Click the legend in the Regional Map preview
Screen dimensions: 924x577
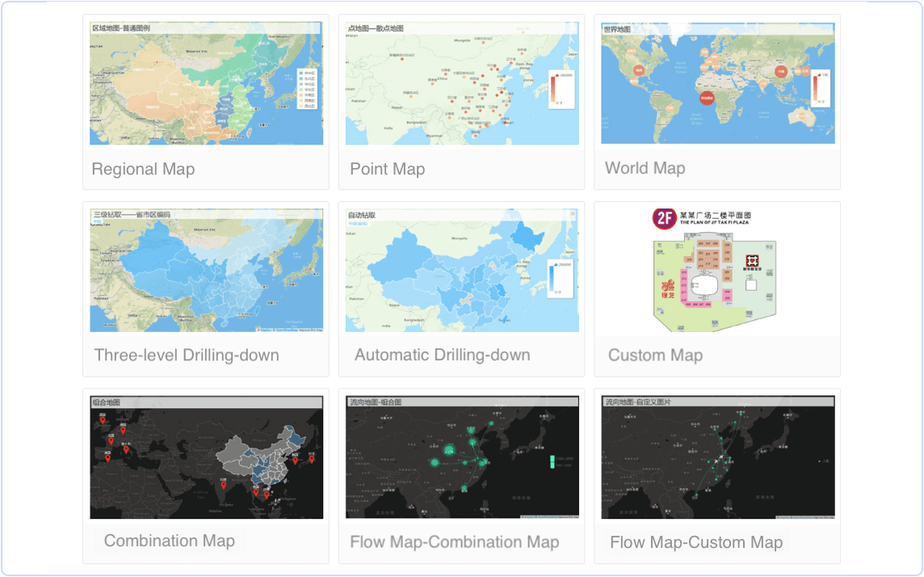(x=307, y=89)
